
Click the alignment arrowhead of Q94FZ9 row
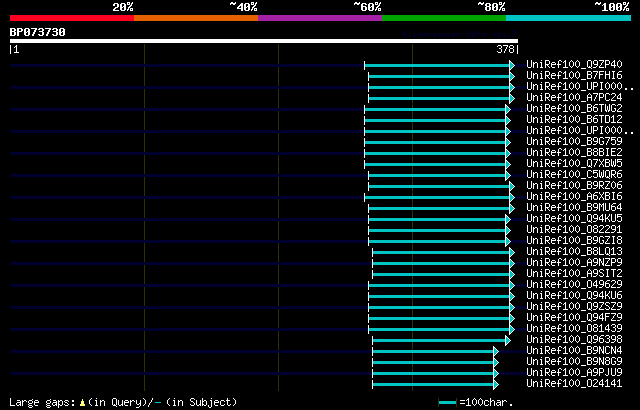[x=512, y=319]
